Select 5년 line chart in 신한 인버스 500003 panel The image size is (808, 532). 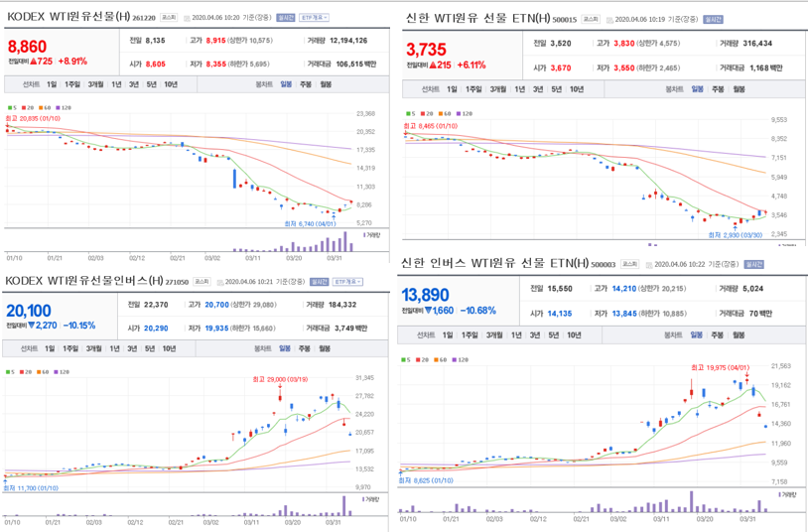(x=554, y=335)
